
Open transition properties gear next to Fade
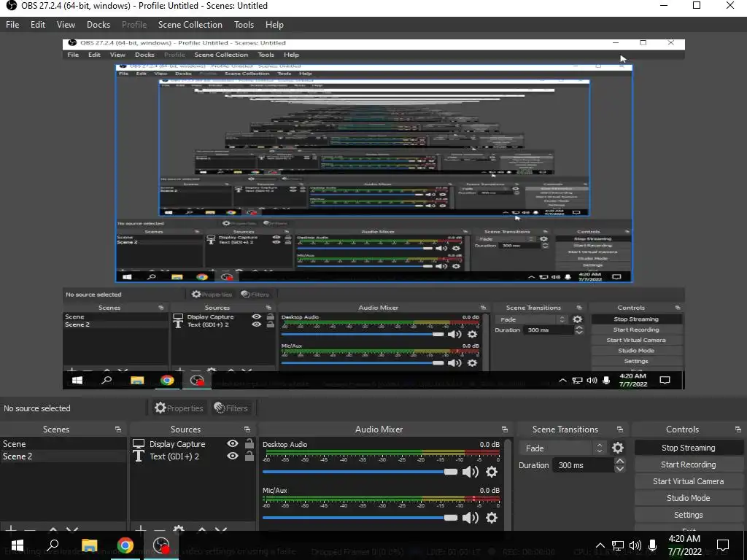(x=617, y=448)
